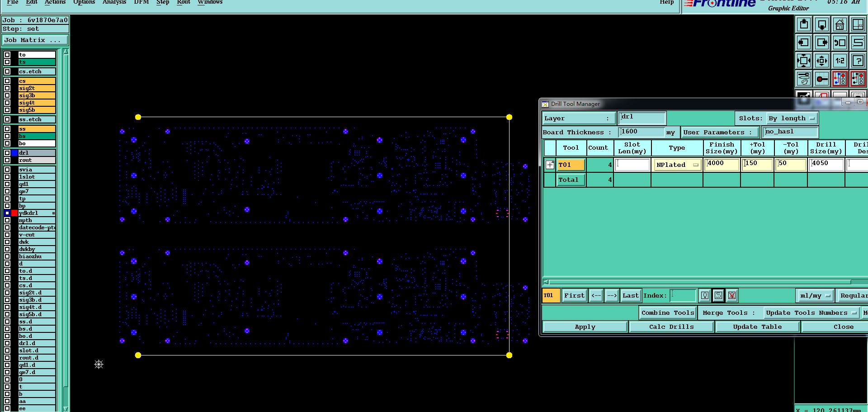868x412 pixels.
Task: Click the snowflake cursor marker on canvas
Action: [x=99, y=364]
